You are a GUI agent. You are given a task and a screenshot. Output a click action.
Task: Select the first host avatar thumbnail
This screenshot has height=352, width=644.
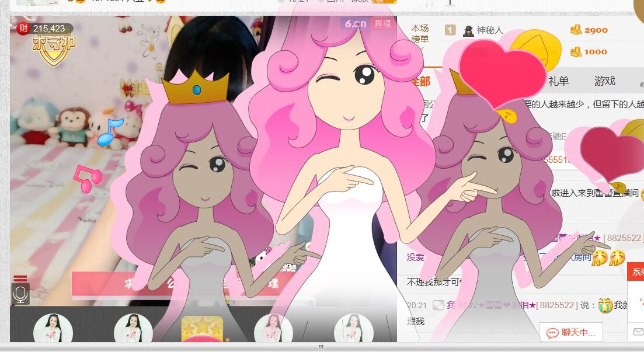click(x=53, y=329)
